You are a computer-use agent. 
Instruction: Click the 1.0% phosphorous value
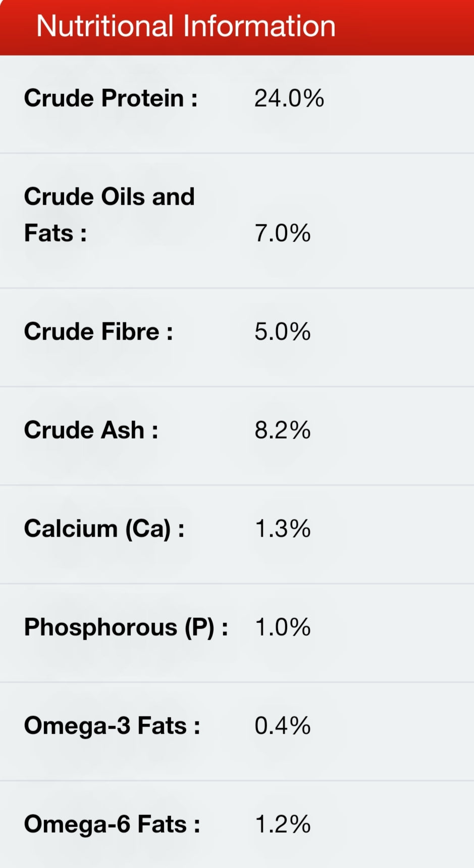click(282, 628)
